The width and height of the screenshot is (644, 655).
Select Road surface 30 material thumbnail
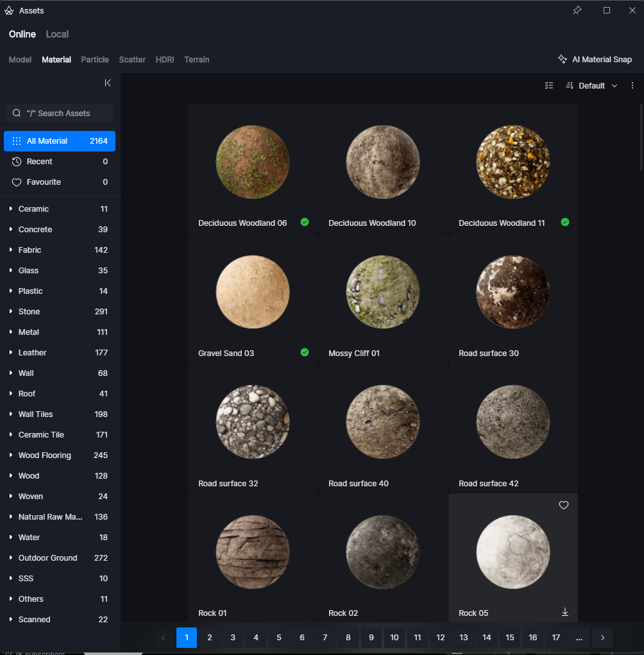pos(513,292)
